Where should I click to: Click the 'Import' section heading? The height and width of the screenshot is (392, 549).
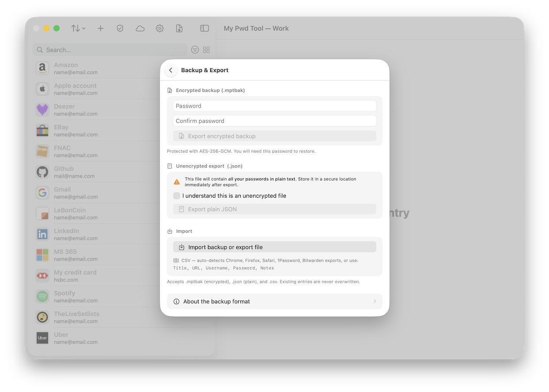[x=184, y=231]
